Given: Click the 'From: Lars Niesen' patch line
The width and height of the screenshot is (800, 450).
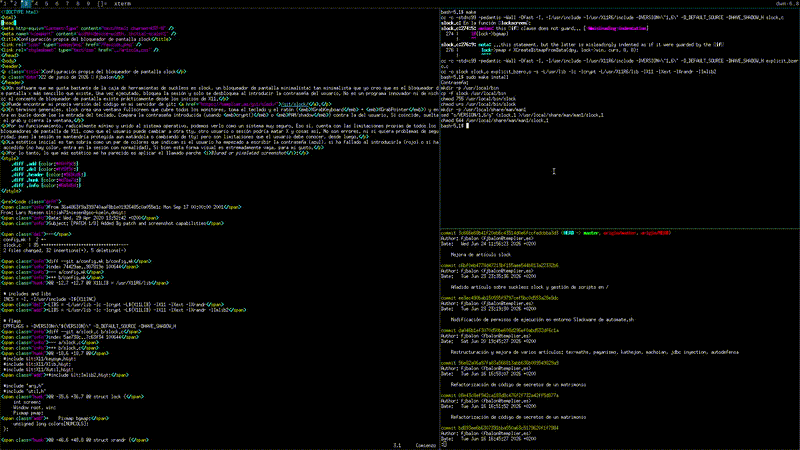Looking at the screenshot, I should 64,213.
